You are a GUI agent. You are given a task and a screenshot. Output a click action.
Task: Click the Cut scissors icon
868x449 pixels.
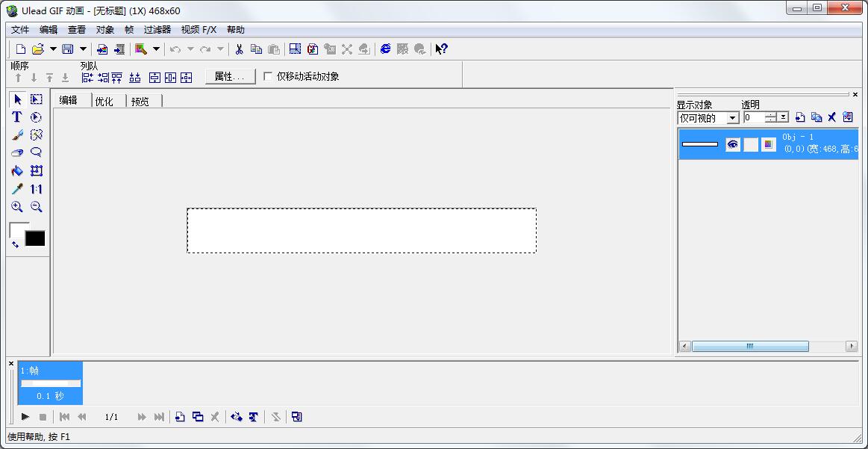pos(239,49)
